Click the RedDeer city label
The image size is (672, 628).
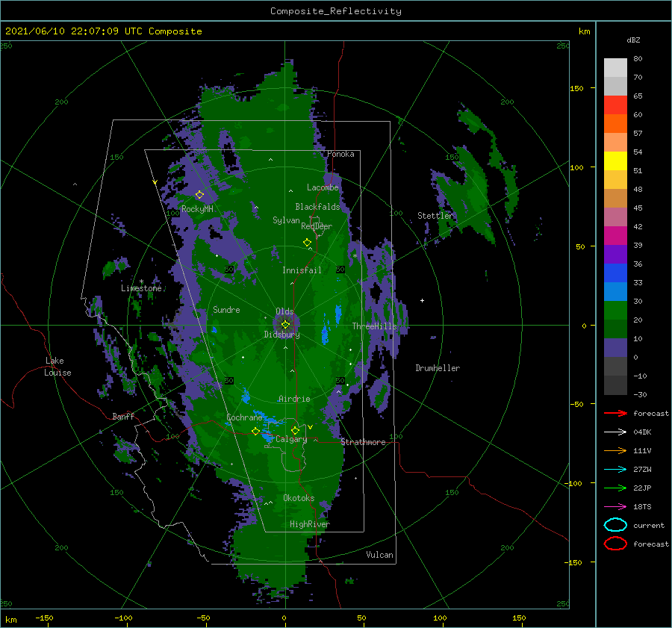pos(317,226)
